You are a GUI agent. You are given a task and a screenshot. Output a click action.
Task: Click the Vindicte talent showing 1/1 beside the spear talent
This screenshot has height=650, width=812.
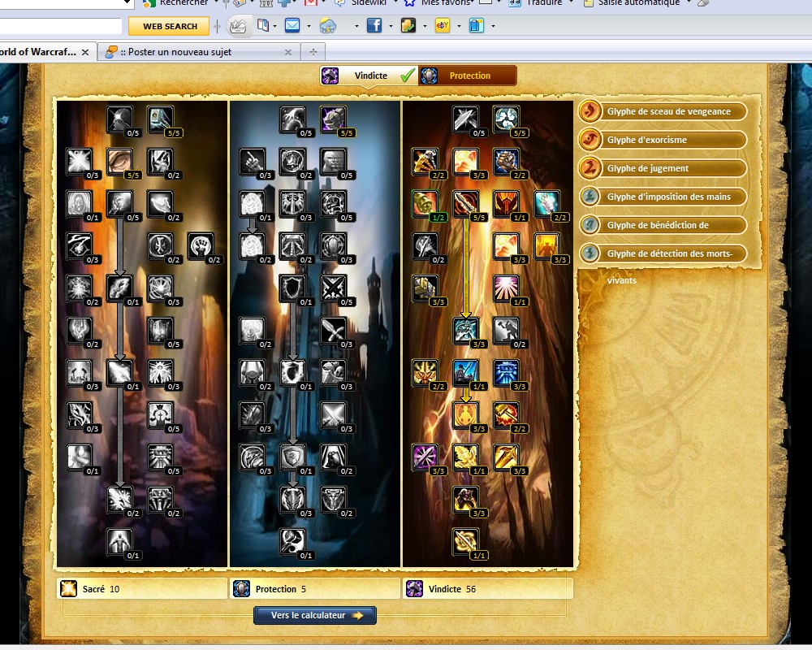[x=507, y=204]
